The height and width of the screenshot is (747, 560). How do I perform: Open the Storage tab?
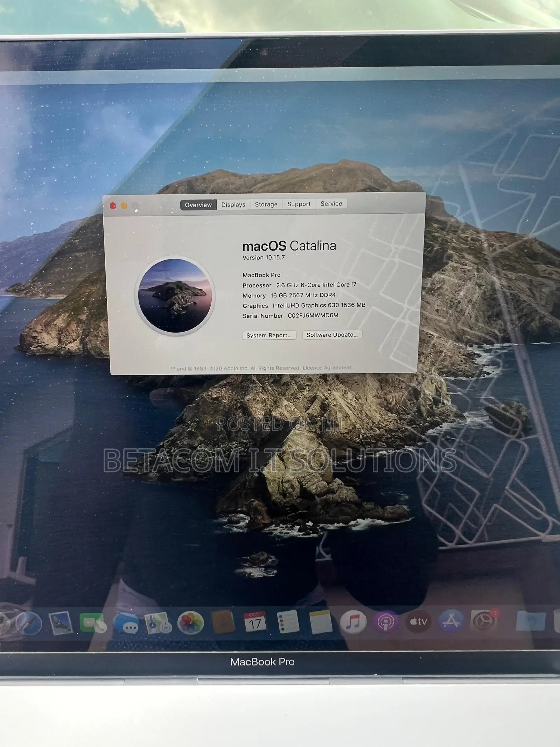coord(266,204)
